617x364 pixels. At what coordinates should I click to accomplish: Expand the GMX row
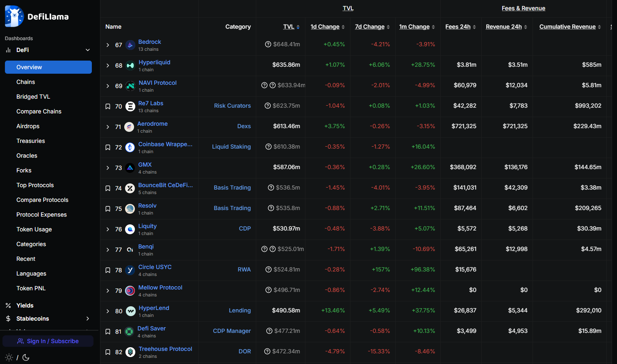tap(108, 168)
